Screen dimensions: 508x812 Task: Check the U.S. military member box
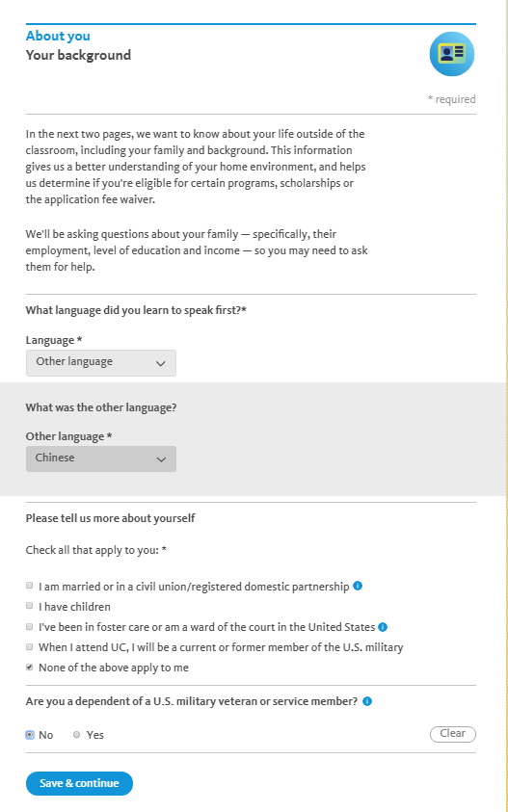coord(30,646)
